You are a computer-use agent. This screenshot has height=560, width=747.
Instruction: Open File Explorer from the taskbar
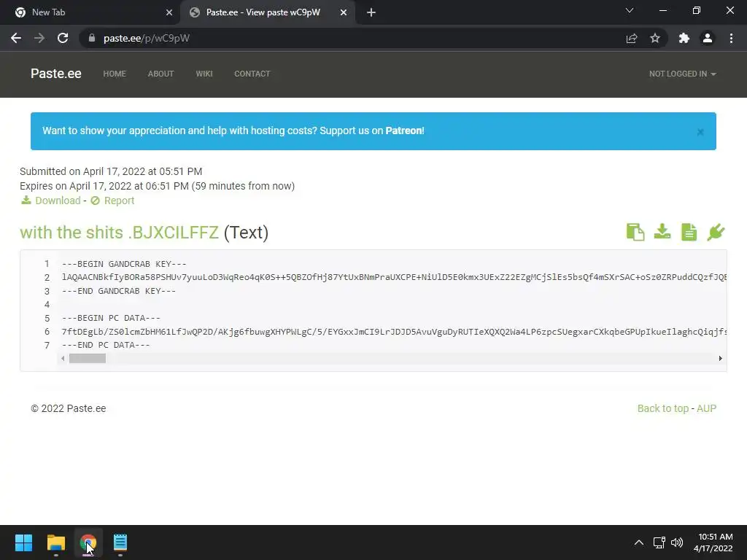[55, 542]
